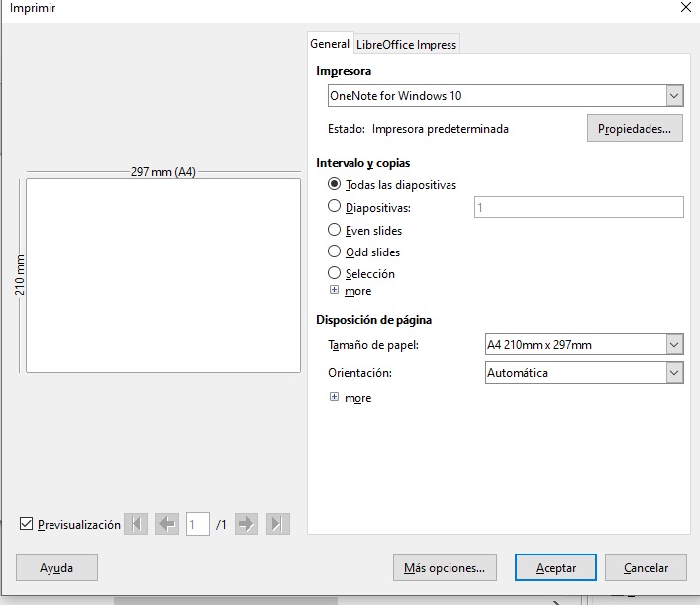This screenshot has height=605, width=700.
Task: Toggle the Previsualización checkbox
Action: click(x=27, y=524)
